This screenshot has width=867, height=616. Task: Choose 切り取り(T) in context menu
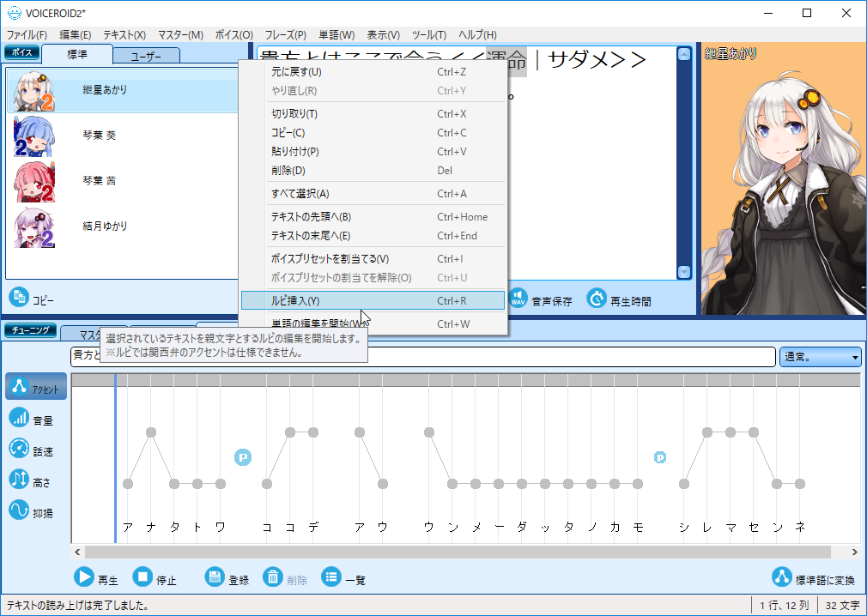(373, 114)
